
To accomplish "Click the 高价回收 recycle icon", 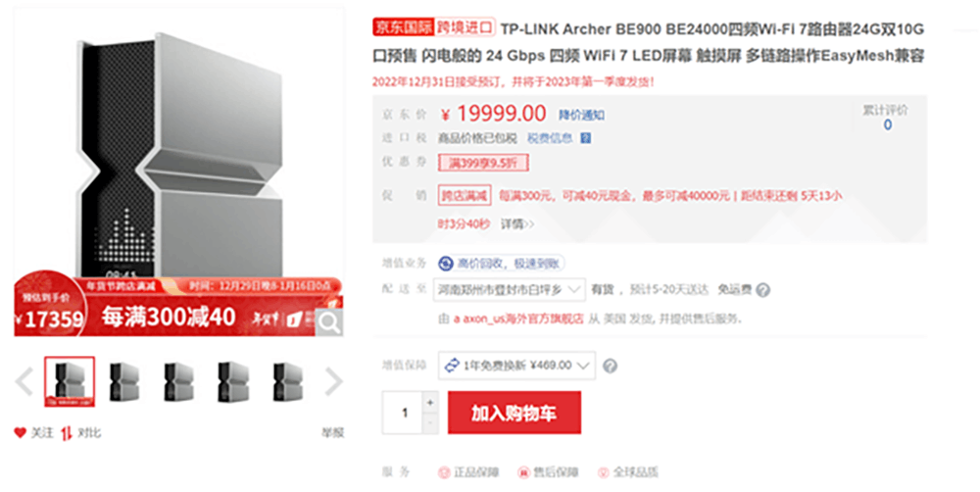I will (446, 264).
